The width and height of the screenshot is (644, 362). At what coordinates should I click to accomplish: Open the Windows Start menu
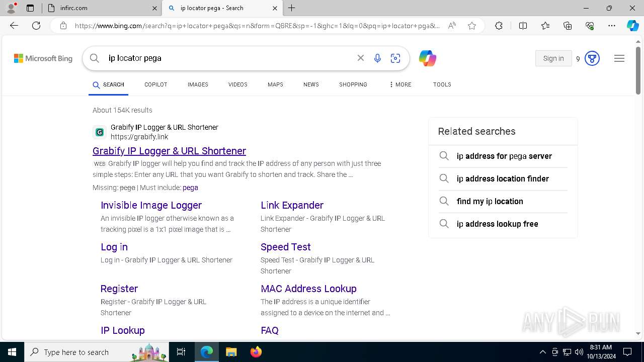pyautogui.click(x=12, y=352)
